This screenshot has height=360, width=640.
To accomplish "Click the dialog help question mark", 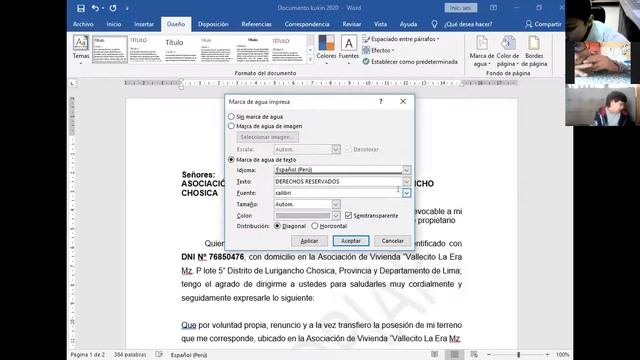I will click(x=381, y=101).
